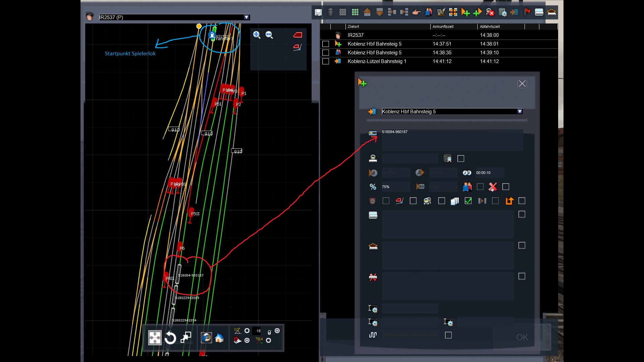Select the second Koblenz Hbf Bahnsteig 5 entry
644x362 pixels.
pyautogui.click(x=374, y=53)
